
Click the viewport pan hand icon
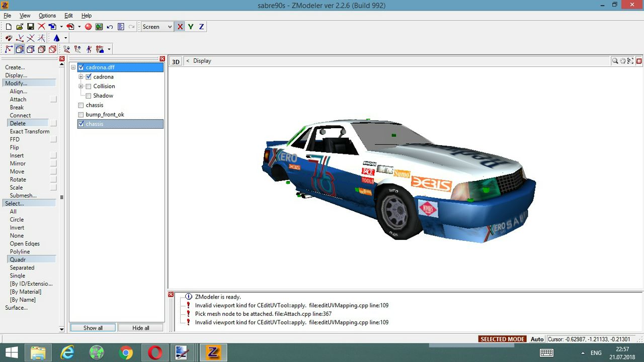click(623, 61)
